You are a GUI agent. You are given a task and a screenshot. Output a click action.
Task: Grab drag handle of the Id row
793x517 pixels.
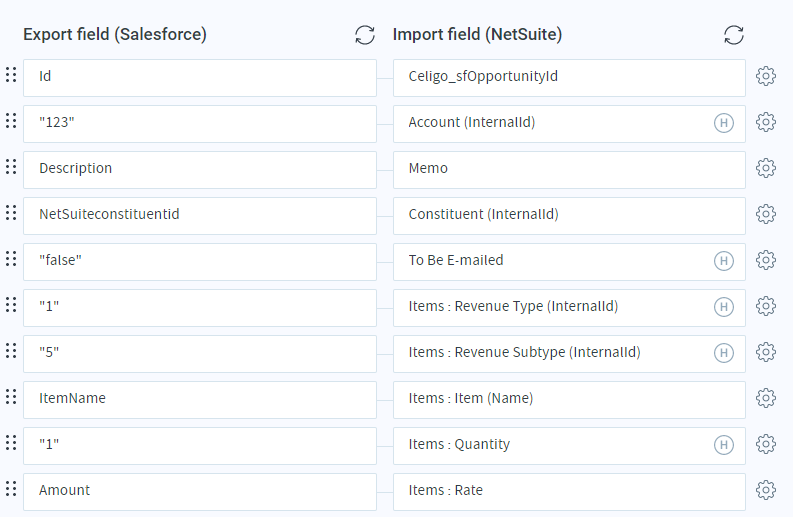(11, 75)
